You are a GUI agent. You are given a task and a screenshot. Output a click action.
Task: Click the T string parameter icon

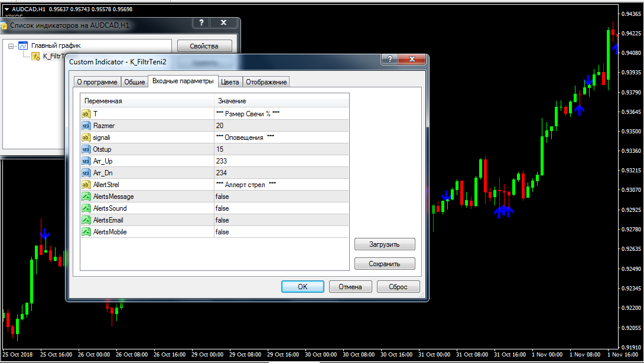tap(86, 114)
